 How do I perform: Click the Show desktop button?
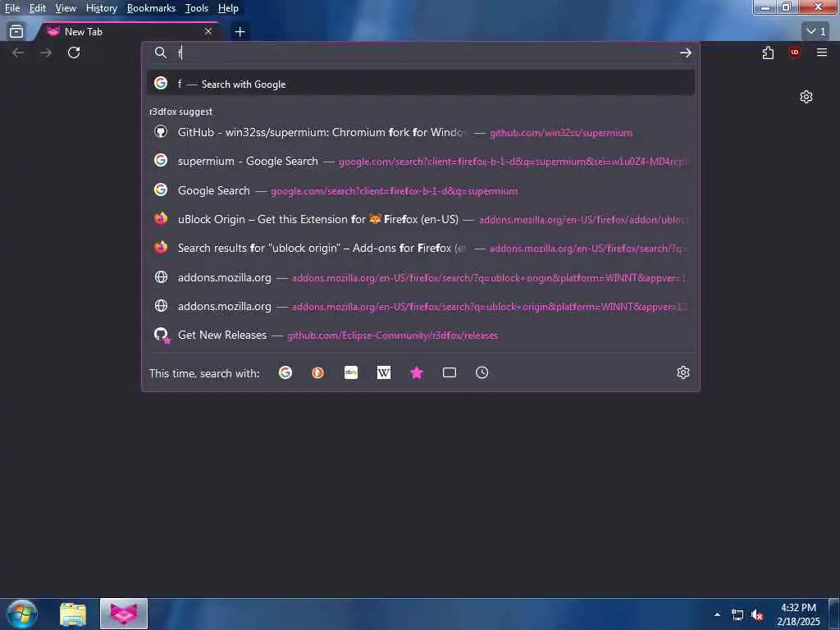(834, 614)
